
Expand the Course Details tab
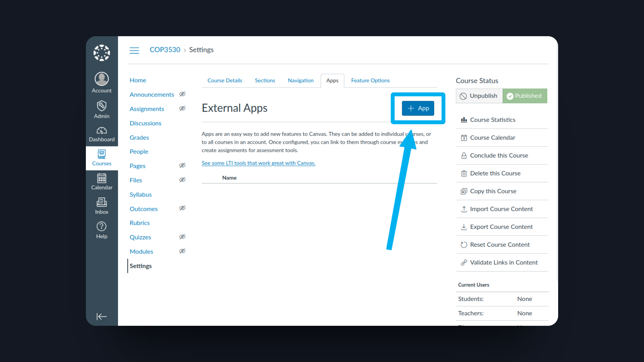(x=225, y=80)
